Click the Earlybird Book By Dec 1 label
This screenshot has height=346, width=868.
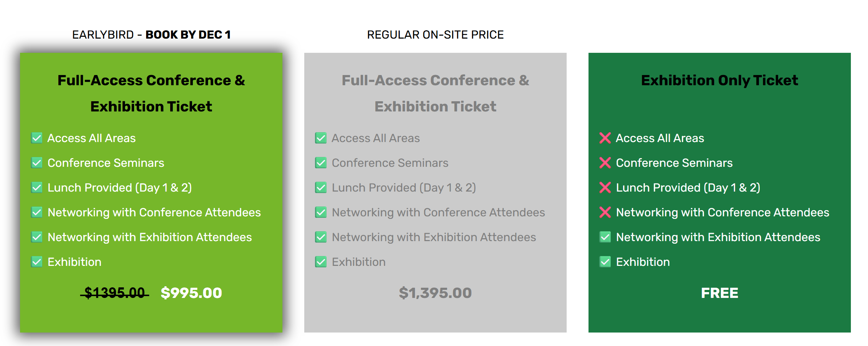click(151, 35)
